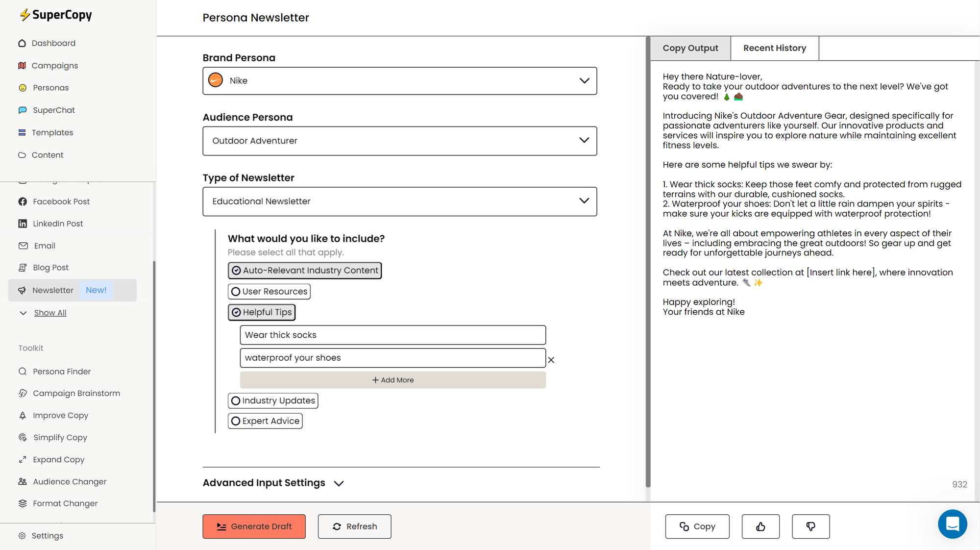
Task: Open the Campaign Brainstorm tool
Action: (76, 393)
